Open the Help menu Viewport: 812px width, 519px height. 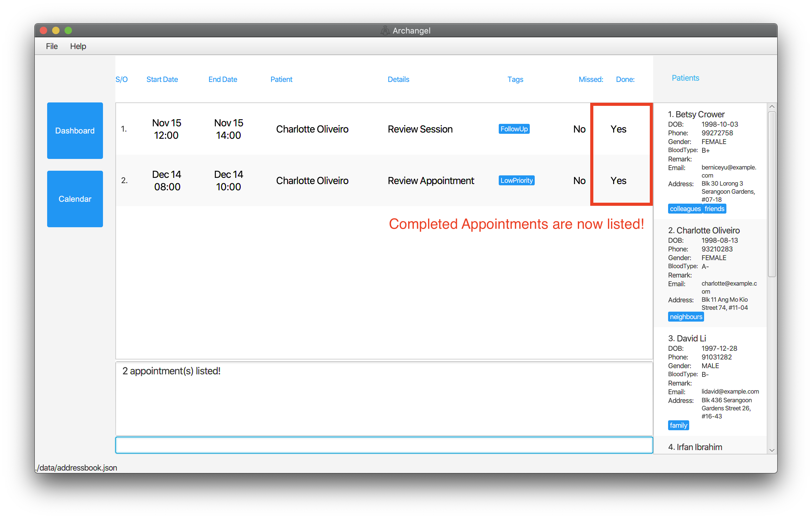click(78, 46)
